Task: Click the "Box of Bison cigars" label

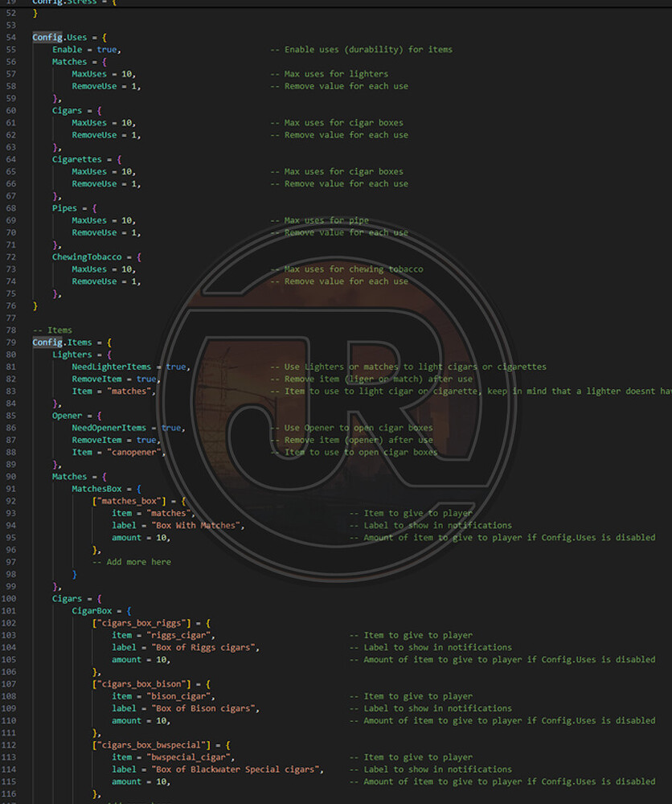Action: [203, 708]
